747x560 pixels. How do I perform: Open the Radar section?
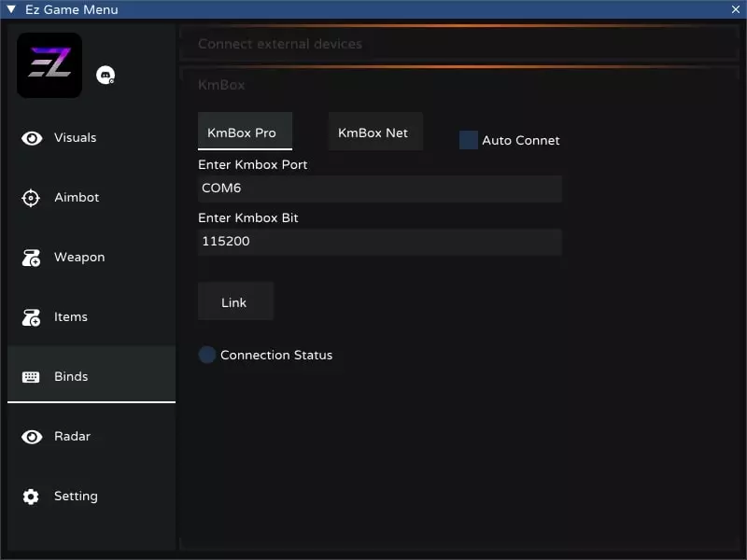(x=92, y=437)
